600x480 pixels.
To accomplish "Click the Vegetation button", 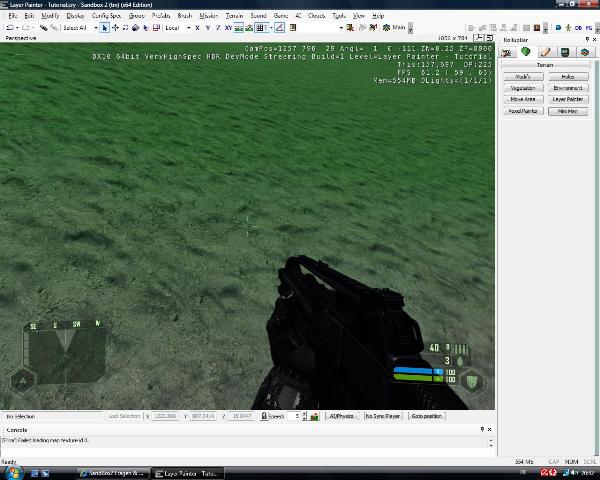I will pyautogui.click(x=522, y=88).
